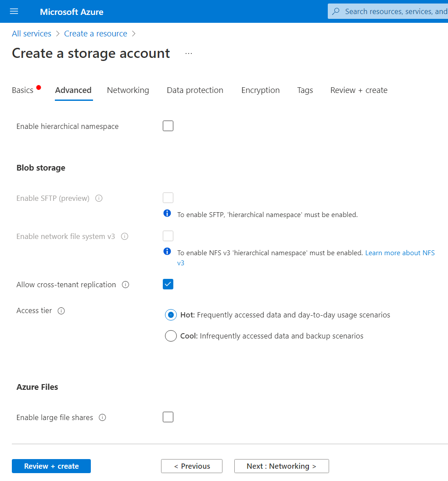This screenshot has width=448, height=481.
Task: Click the blue info icon beside NFS v3 message
Action: pos(167,252)
